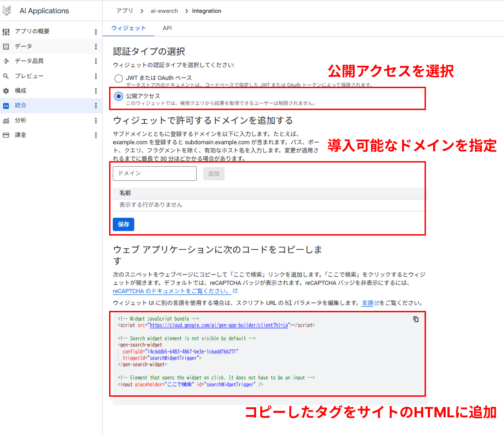Screen dimensions: 504x436
Task: Open the reCAPTCHA のドキュメント link
Action: (171, 291)
